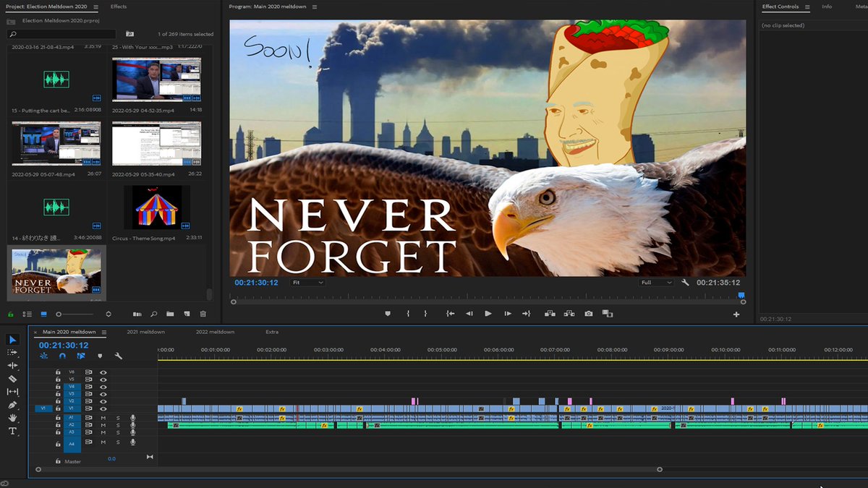Click the Extract button in program monitor
The image size is (868, 488).
(569, 314)
